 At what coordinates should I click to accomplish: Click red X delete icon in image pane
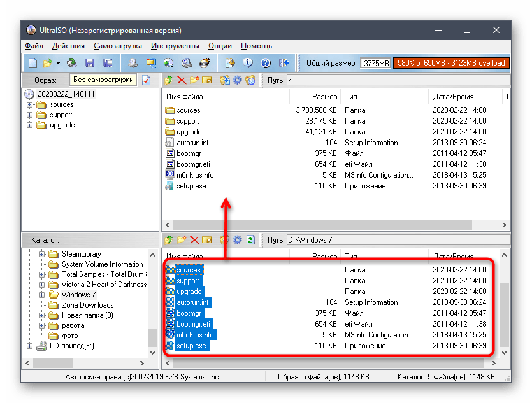click(x=182, y=80)
